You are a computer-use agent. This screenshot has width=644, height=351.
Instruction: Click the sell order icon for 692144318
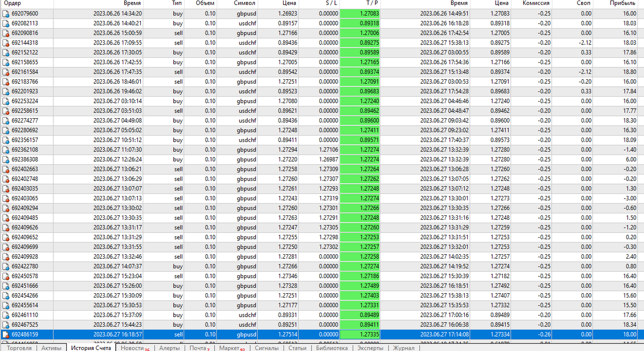(x=6, y=43)
